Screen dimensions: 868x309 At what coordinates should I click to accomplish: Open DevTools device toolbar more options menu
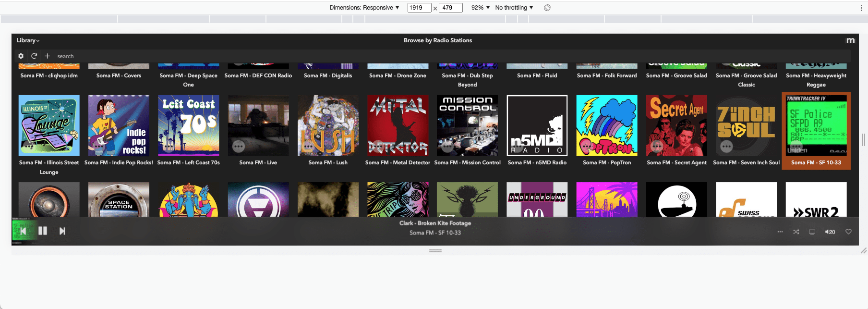[x=861, y=8]
